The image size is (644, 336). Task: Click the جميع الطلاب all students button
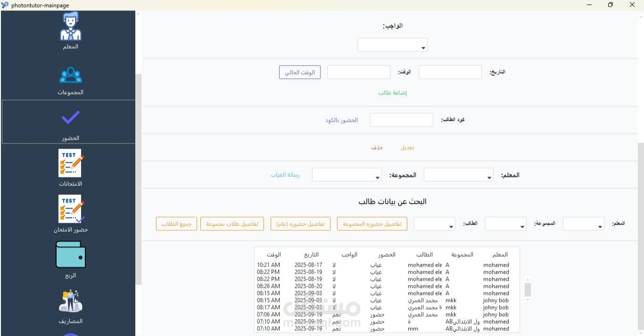176,224
